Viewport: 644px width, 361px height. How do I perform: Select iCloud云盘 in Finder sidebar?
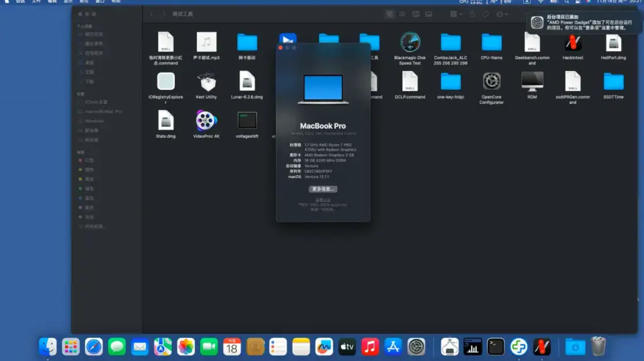click(96, 102)
